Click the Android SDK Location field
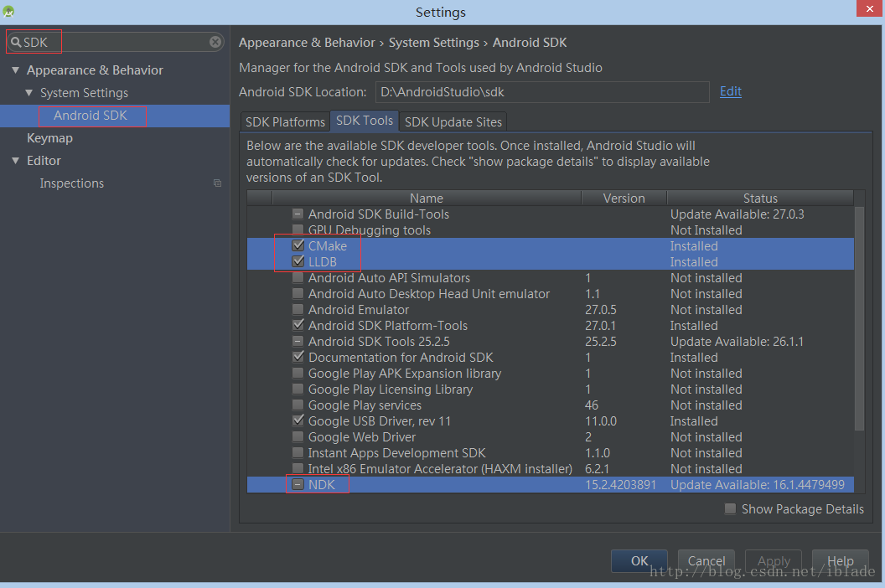The image size is (885, 588). (542, 92)
